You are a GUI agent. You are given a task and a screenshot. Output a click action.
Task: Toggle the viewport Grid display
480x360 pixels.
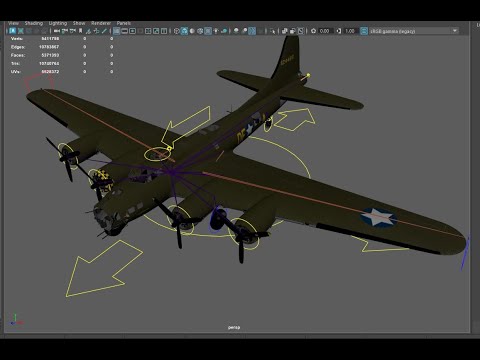tap(116, 31)
